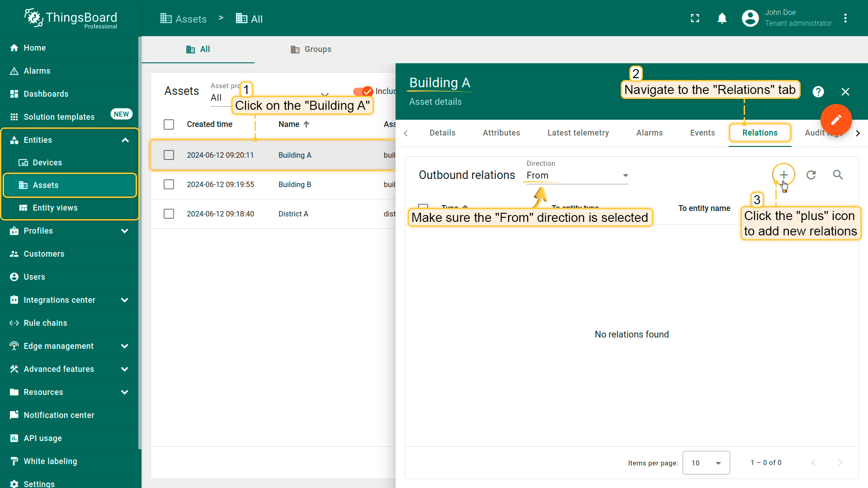Open the Groups tab
Image resolution: width=868 pixels, height=488 pixels.
[311, 49]
